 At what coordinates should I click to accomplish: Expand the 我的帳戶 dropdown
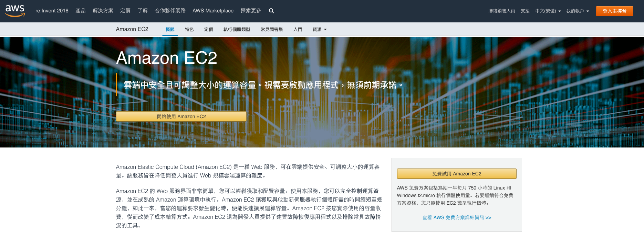tap(578, 11)
